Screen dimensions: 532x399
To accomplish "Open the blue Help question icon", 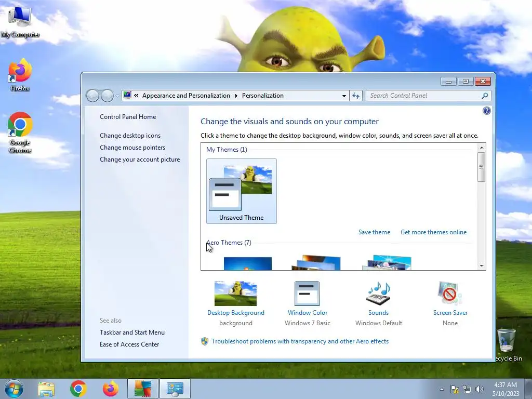I will [x=486, y=111].
